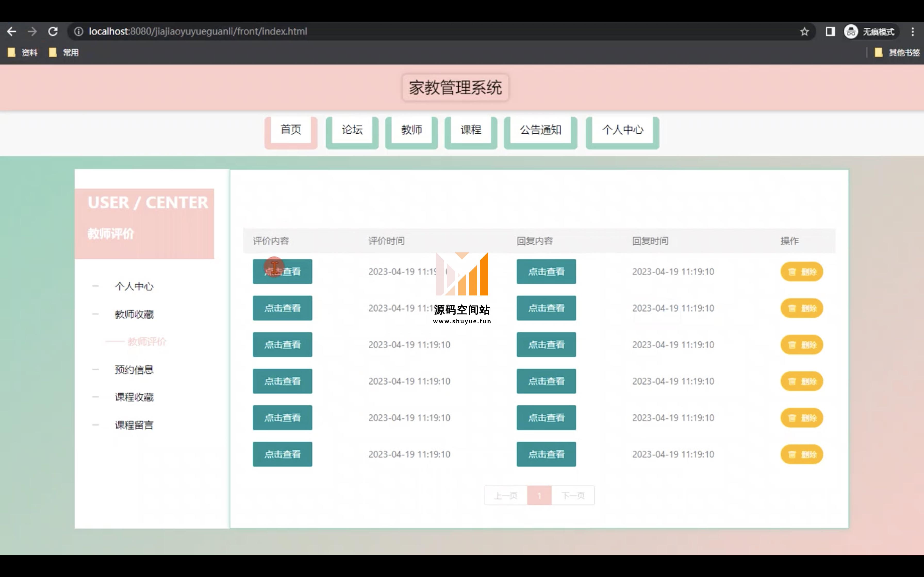Open the 其他书签 bookmarks folder

(x=897, y=53)
